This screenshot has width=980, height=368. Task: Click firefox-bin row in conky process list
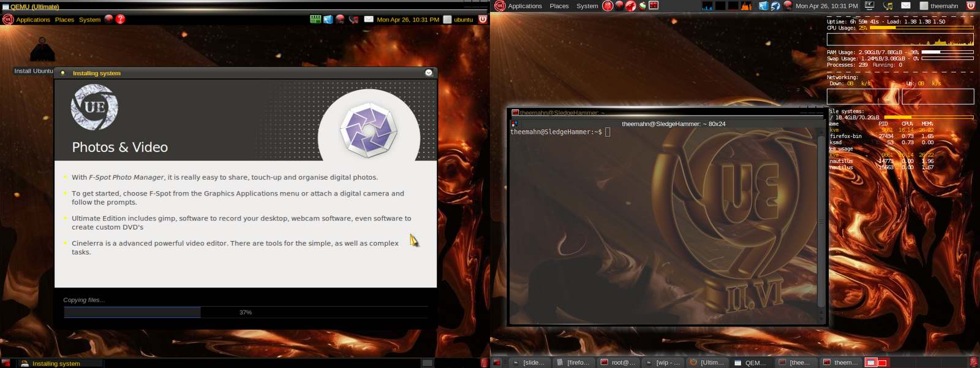point(882,136)
